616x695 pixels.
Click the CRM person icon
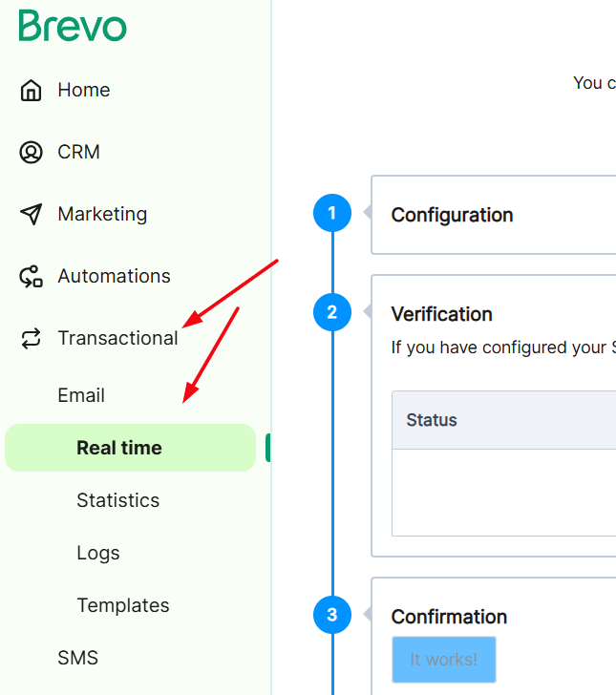tap(32, 153)
